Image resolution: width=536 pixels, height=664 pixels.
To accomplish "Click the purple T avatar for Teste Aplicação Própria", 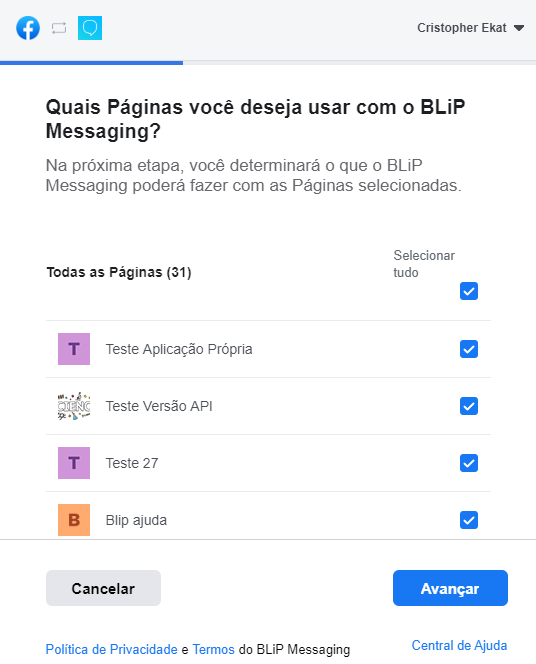I will click(74, 349).
